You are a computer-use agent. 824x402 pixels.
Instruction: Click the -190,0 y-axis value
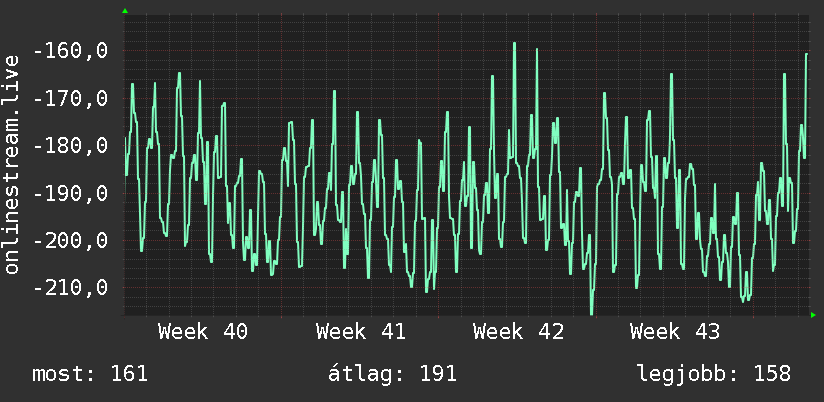coord(70,193)
